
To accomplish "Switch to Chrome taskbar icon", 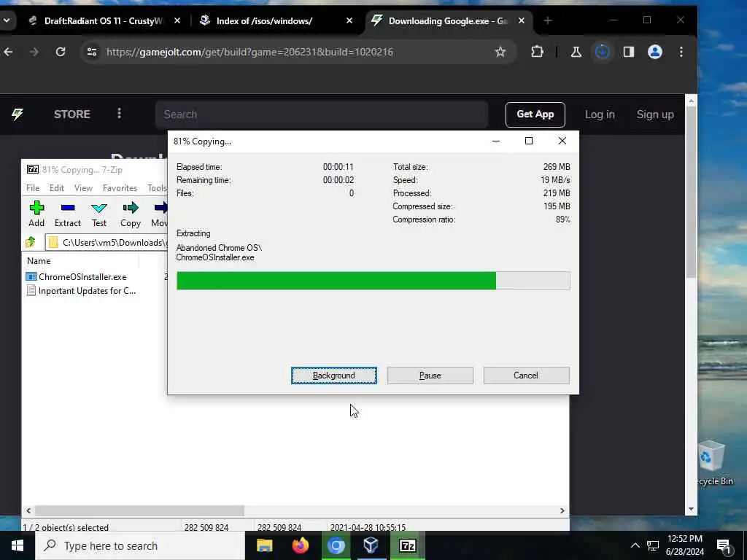I will point(336,545).
